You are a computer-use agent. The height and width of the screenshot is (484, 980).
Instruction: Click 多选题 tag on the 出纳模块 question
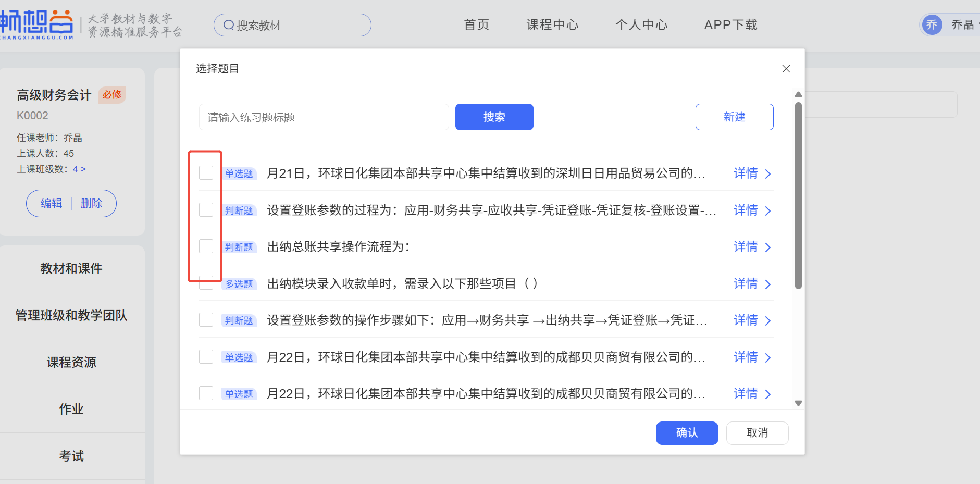point(239,284)
